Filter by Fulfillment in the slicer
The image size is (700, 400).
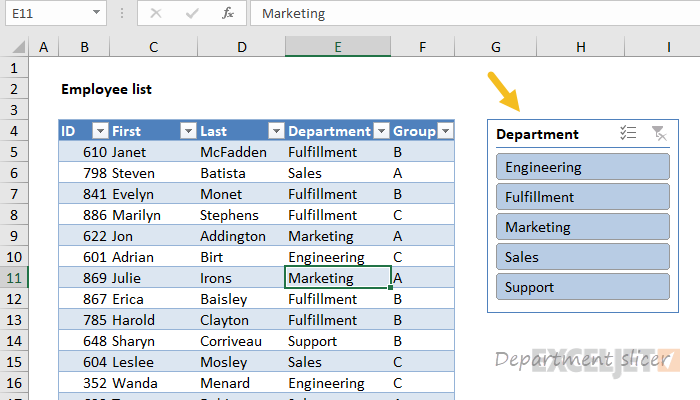coord(583,197)
